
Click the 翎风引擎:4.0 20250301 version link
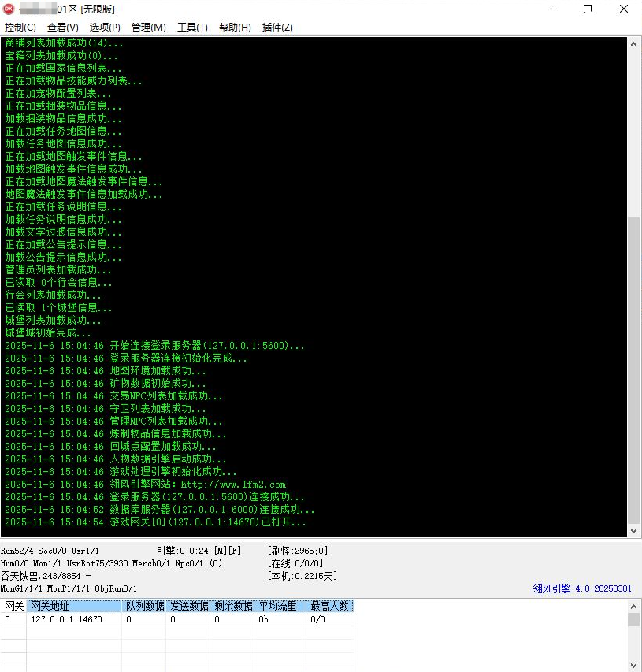pyautogui.click(x=581, y=588)
